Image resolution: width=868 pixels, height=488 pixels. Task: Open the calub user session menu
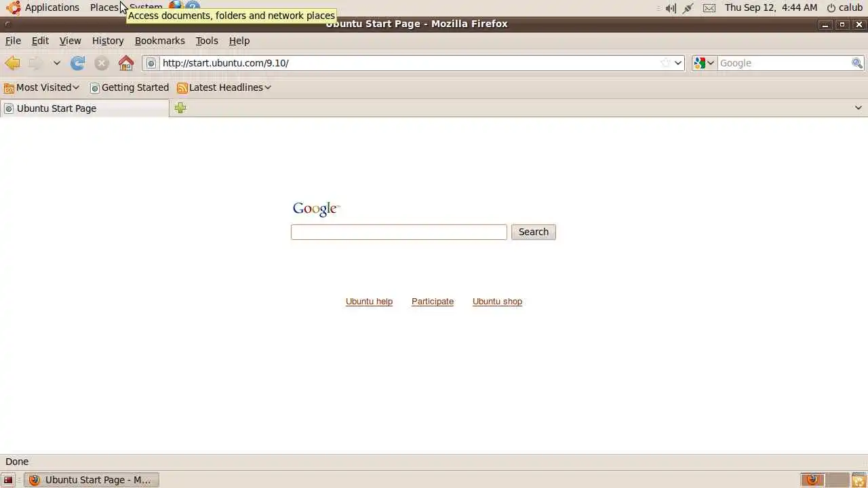[x=844, y=7]
